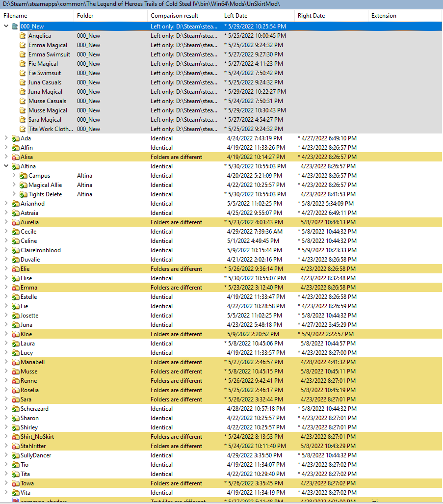Click Kloe's 'Folders are different' result
Viewport: 443px width, 504px height.
click(x=176, y=334)
